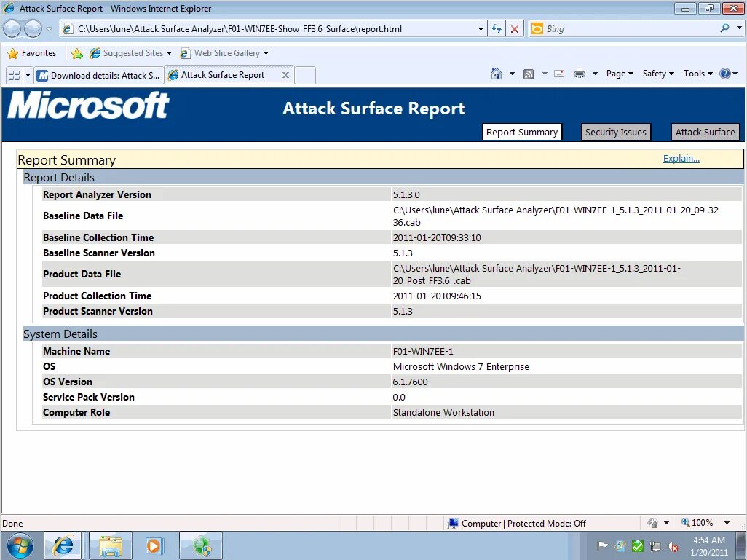
Task: Select Machine Name value F01-WIN7EE-1
Action: 423,351
